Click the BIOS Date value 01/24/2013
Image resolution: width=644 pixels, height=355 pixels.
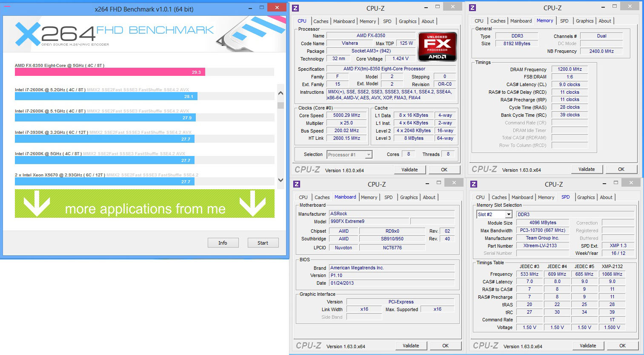coord(392,283)
